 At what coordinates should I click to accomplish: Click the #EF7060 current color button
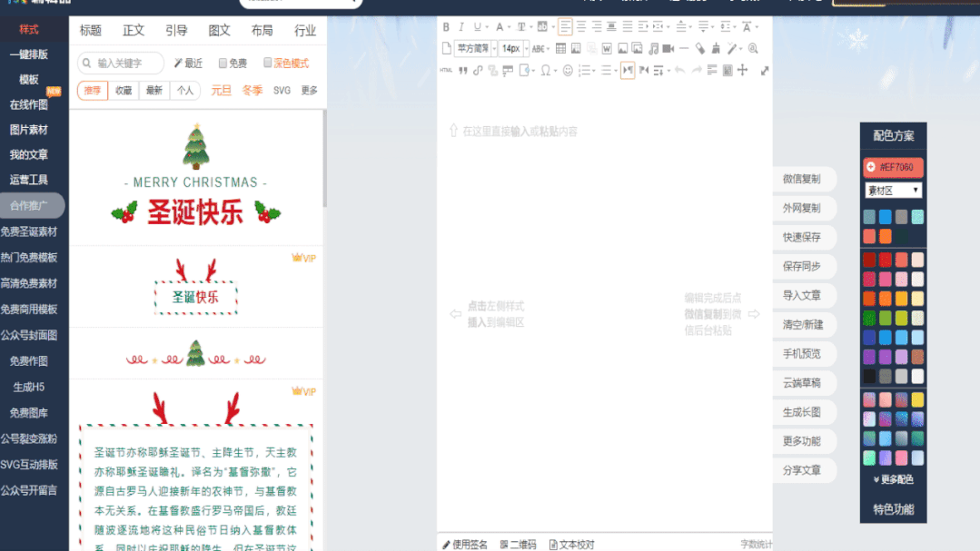(893, 167)
